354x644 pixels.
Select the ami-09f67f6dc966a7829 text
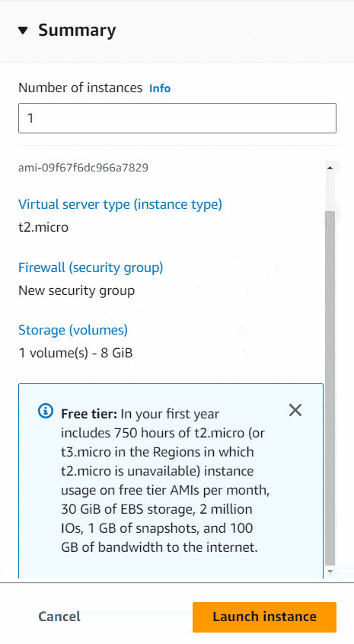pos(83,168)
